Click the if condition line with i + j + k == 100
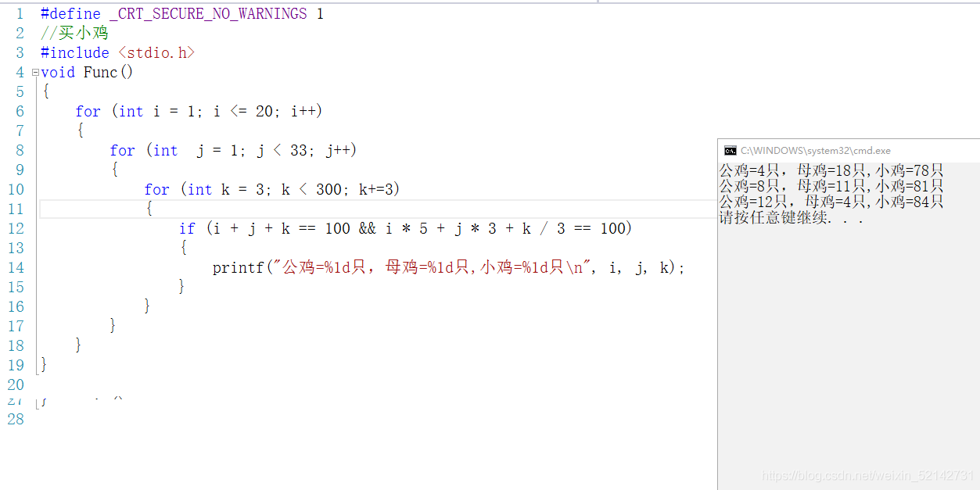Viewport: 980px width, 490px height. 405,228
